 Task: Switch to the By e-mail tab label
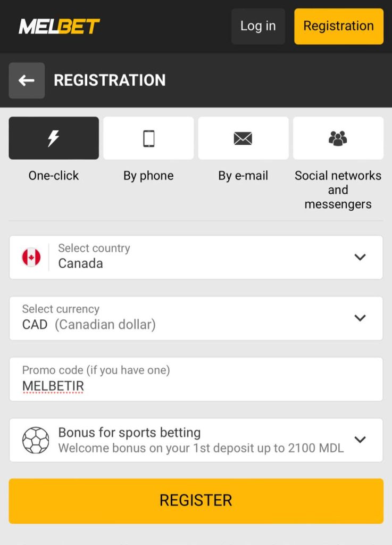pos(243,176)
